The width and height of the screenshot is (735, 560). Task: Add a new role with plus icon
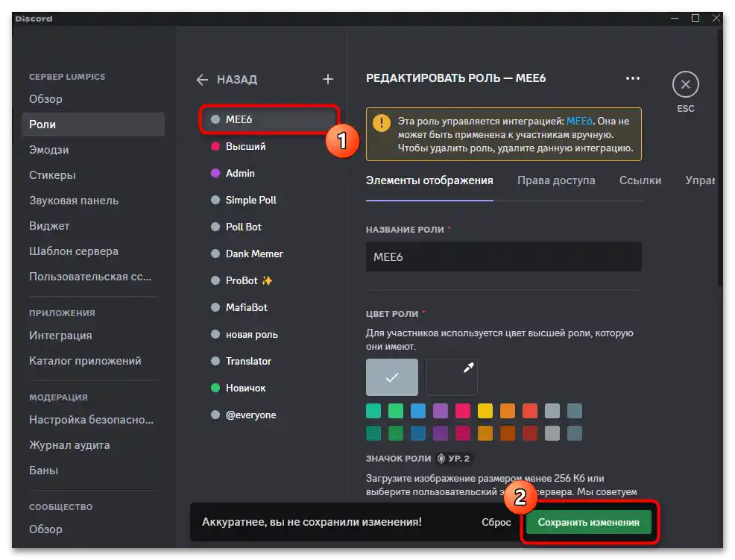[328, 79]
